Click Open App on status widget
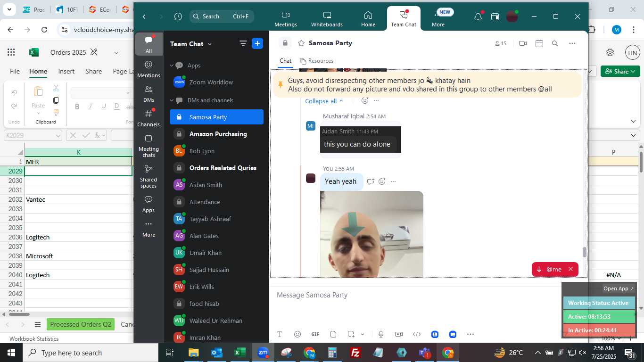The width and height of the screenshot is (644, 362). click(x=619, y=288)
